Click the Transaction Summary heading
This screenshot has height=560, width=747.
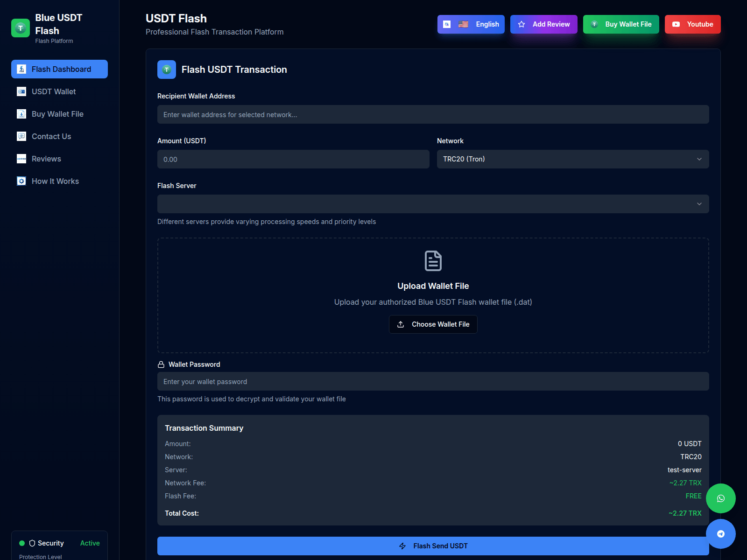(x=204, y=428)
